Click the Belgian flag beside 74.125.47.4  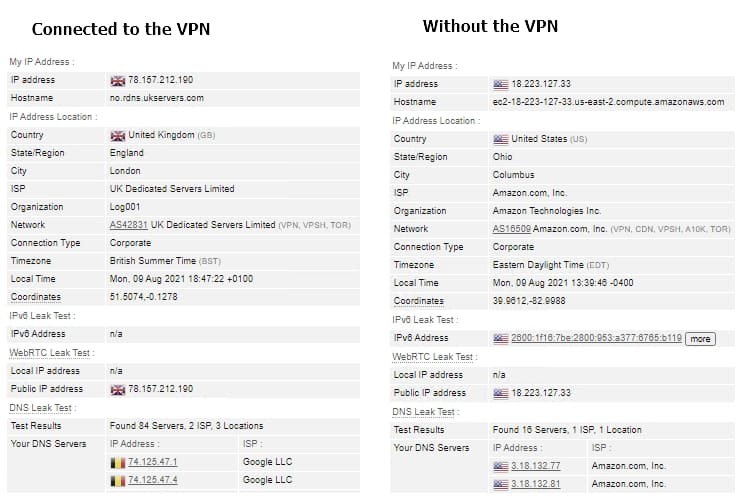coord(117,480)
